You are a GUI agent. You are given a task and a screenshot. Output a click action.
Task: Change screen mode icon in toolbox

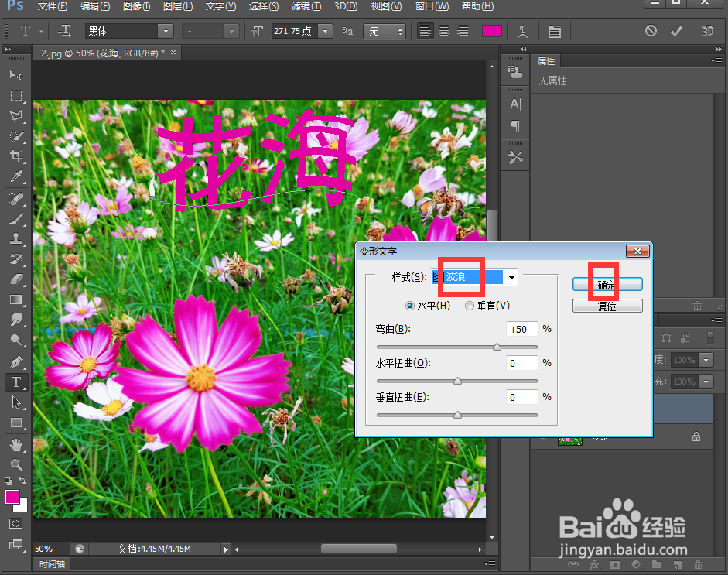[15, 544]
